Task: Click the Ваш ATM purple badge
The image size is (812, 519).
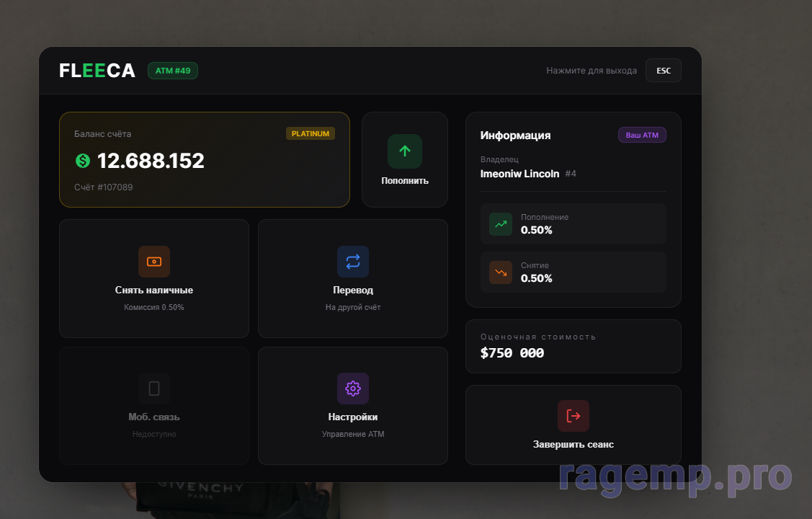Action: point(642,136)
